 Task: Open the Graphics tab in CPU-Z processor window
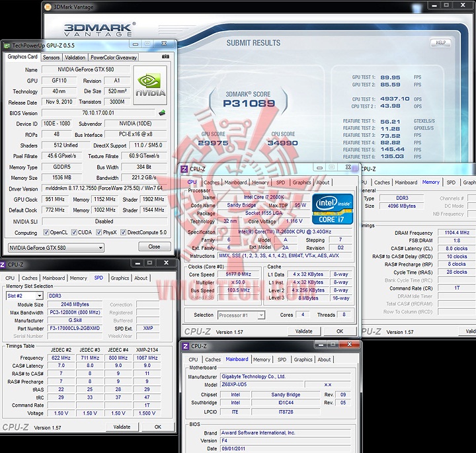coord(301,183)
